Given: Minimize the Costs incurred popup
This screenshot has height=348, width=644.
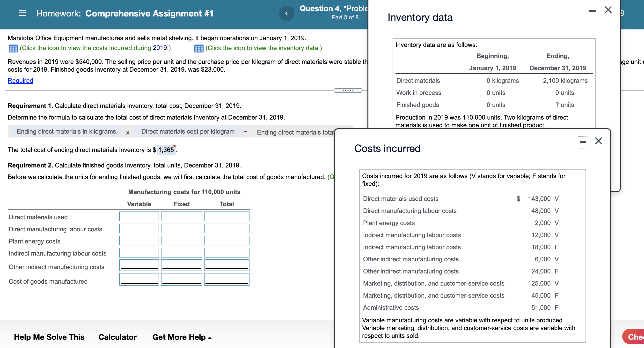Looking at the screenshot, I should 583,142.
